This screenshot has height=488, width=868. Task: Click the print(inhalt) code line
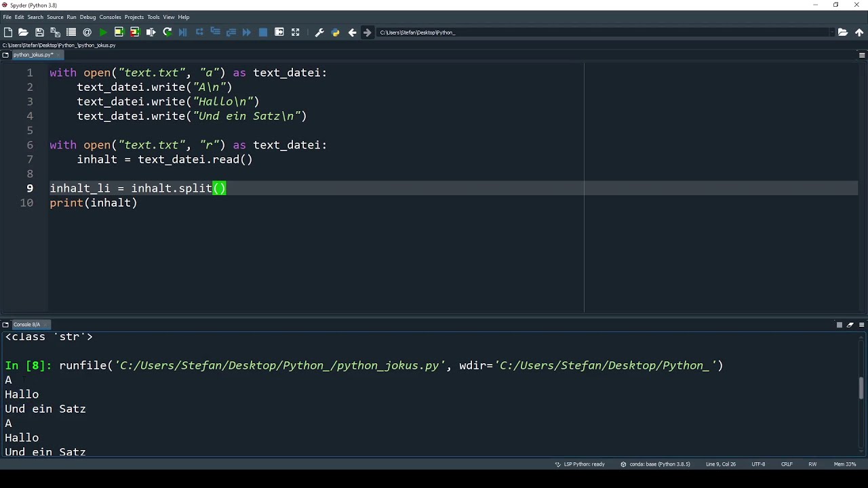[94, 203]
